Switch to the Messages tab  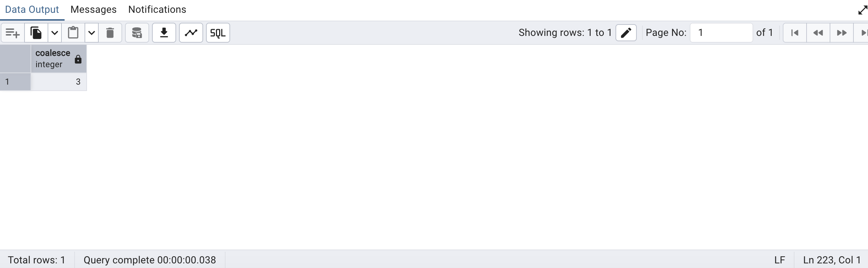(x=93, y=10)
